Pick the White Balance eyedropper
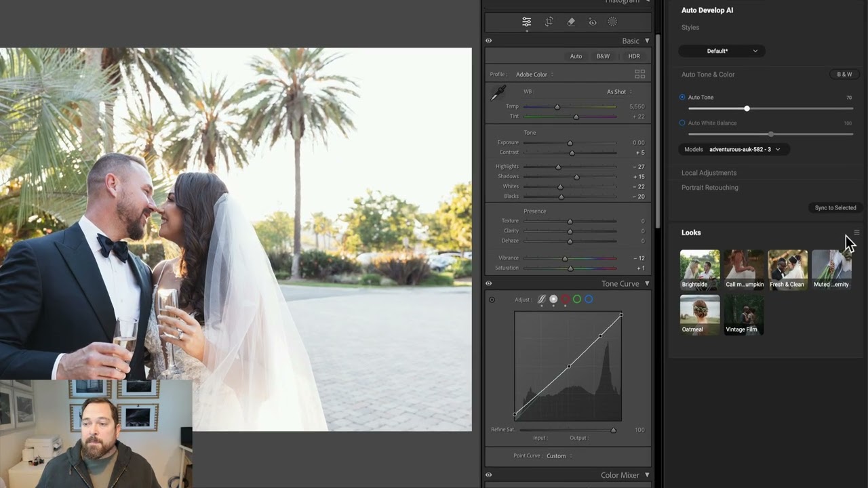Viewport: 868px width, 488px height. pos(498,93)
